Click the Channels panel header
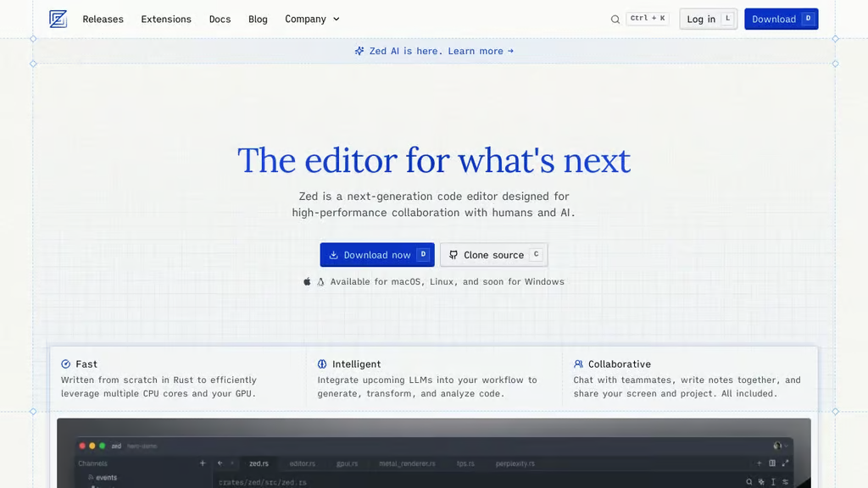The image size is (868, 488). (93, 463)
